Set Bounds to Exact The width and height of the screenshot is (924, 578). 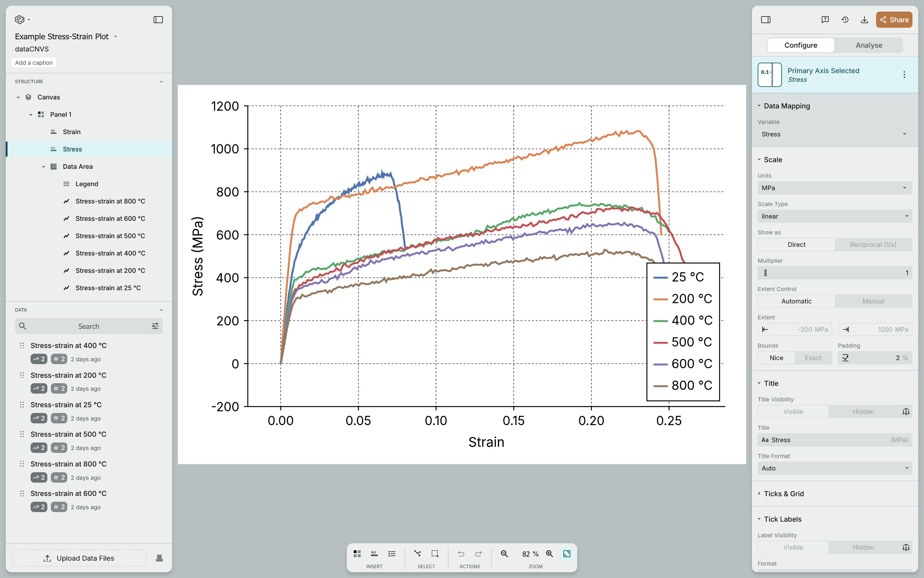click(x=813, y=358)
